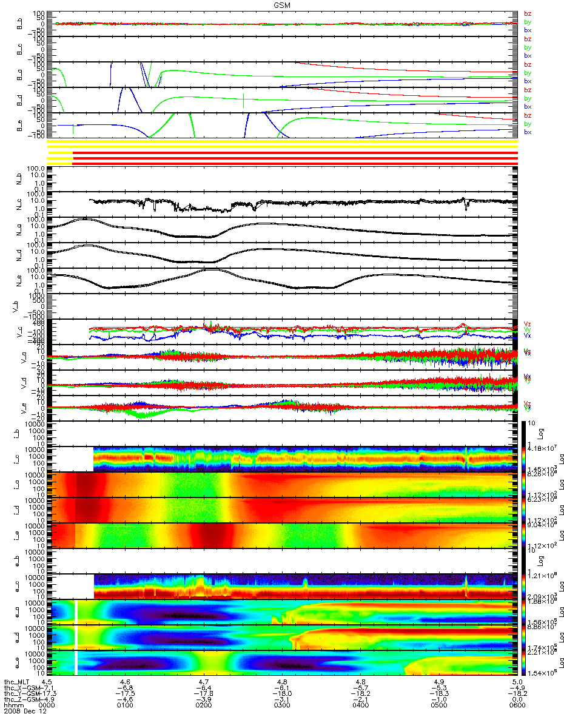Click the GSM title at the top
The image size is (564, 728).
282,5
